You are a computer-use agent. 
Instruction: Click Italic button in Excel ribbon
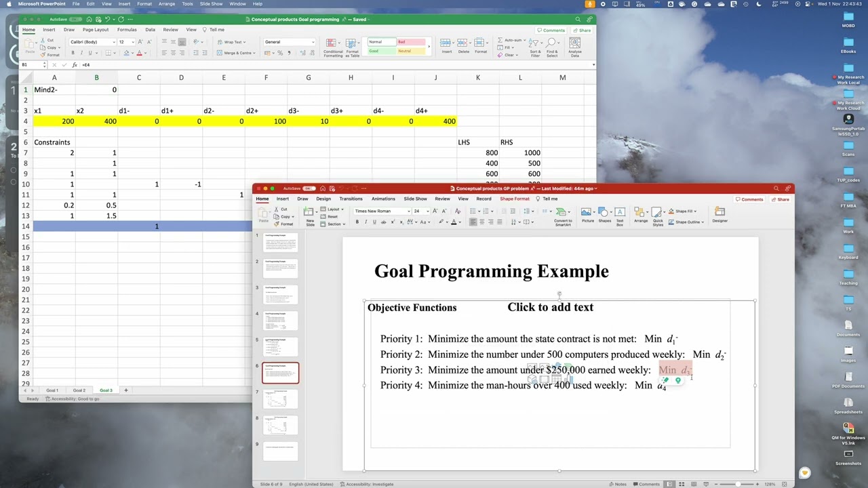[x=81, y=53]
